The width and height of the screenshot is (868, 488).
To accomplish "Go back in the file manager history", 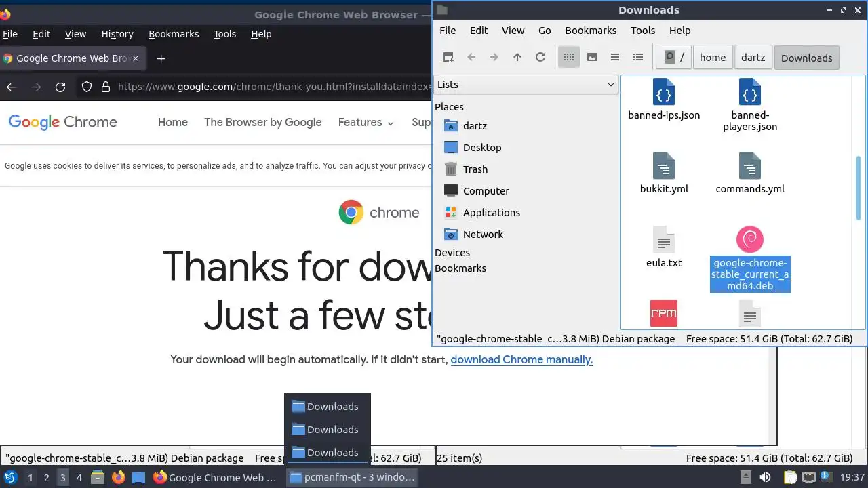I will click(471, 58).
